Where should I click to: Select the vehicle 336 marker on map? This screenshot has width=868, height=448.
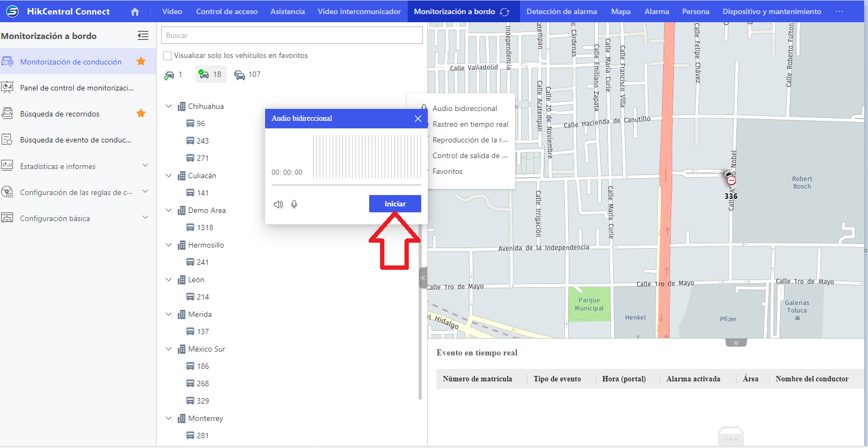point(730,178)
